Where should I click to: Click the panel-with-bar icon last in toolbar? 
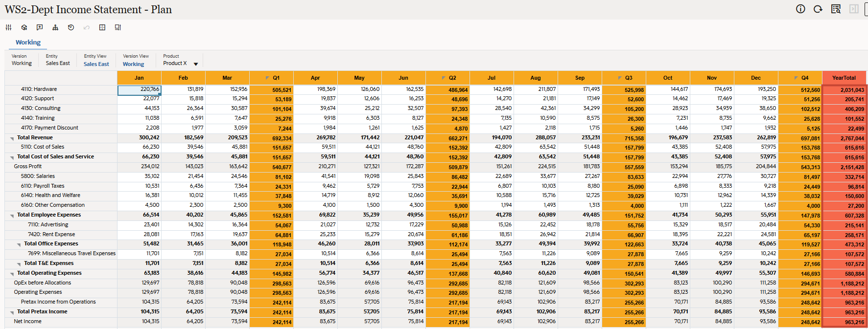[118, 27]
